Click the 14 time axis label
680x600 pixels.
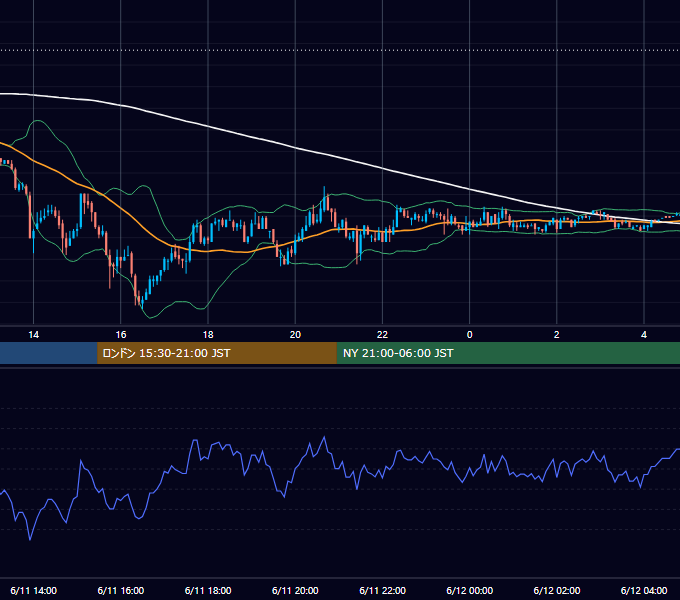pyautogui.click(x=33, y=335)
